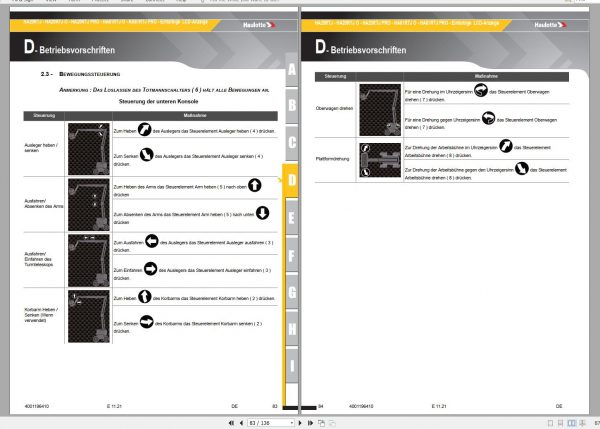This screenshot has width=600, height=429.
Task: Click the Haulotte logo on the left page
Action: 259,25
